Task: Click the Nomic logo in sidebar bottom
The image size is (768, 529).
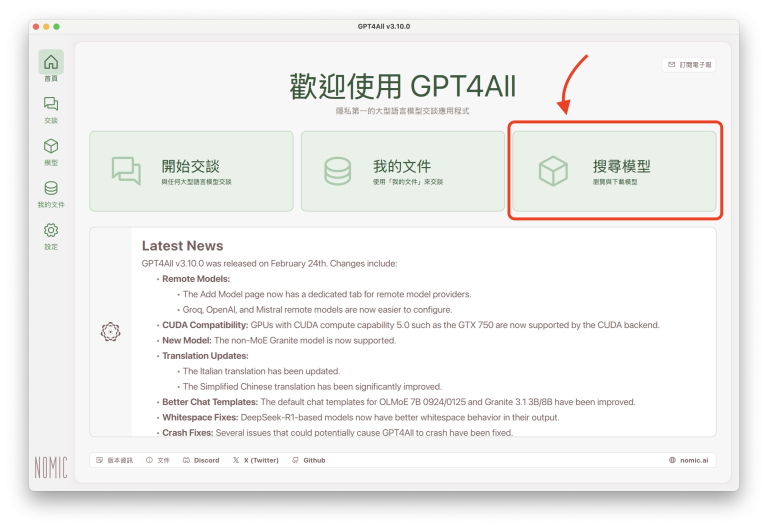Action: point(51,465)
